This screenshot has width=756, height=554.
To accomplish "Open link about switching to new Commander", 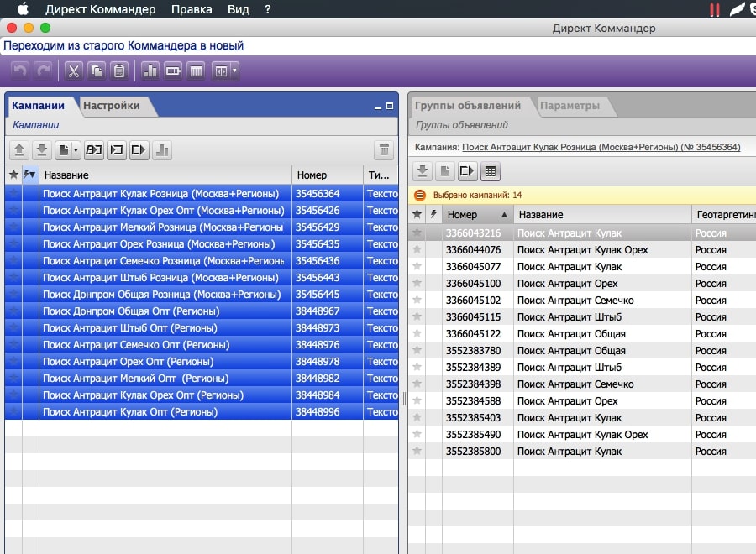I will click(123, 45).
